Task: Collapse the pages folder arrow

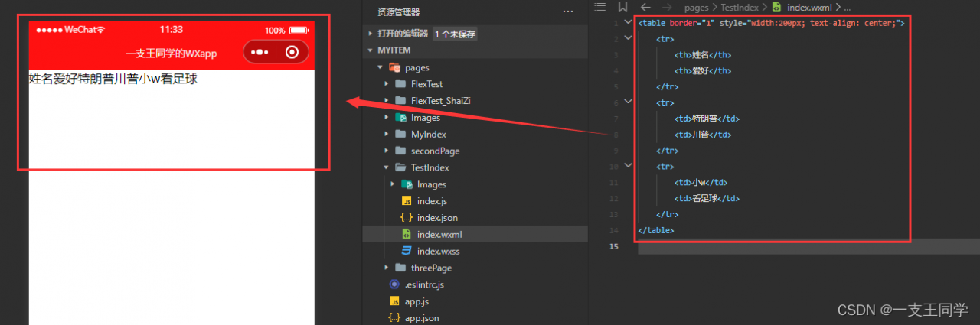Action: pyautogui.click(x=380, y=67)
